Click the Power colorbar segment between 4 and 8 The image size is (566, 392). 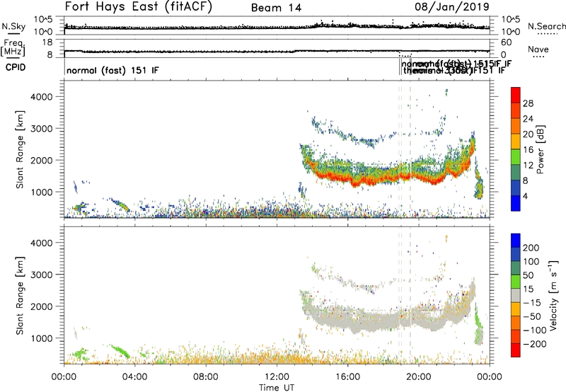516,188
